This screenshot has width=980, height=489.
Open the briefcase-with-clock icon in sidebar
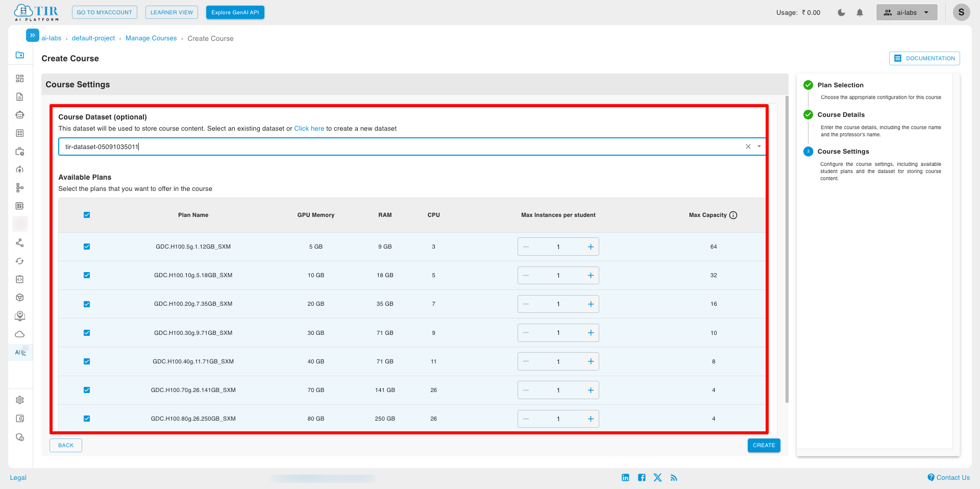point(20,152)
